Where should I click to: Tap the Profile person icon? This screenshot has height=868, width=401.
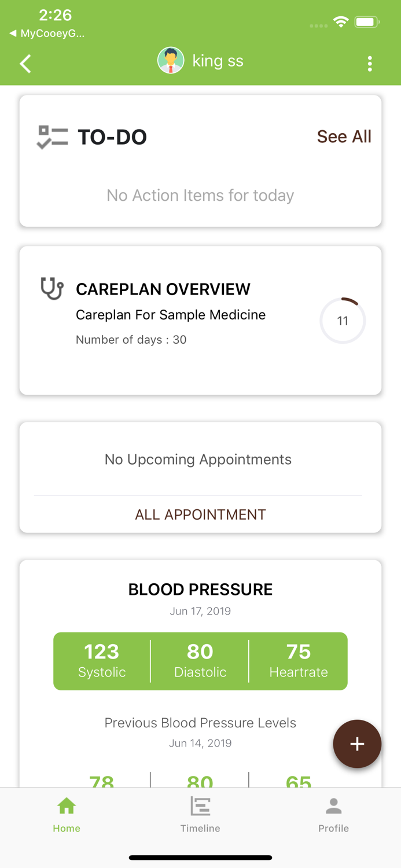pyautogui.click(x=334, y=806)
